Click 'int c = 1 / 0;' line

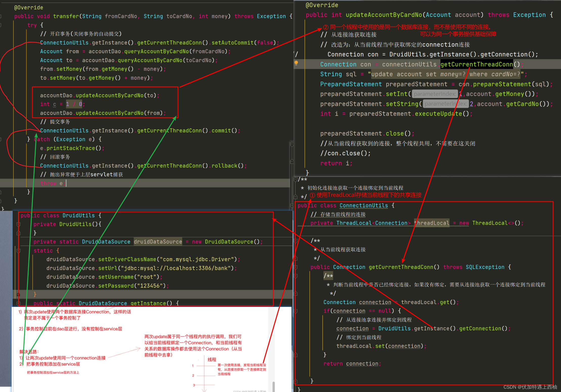tap(62, 104)
